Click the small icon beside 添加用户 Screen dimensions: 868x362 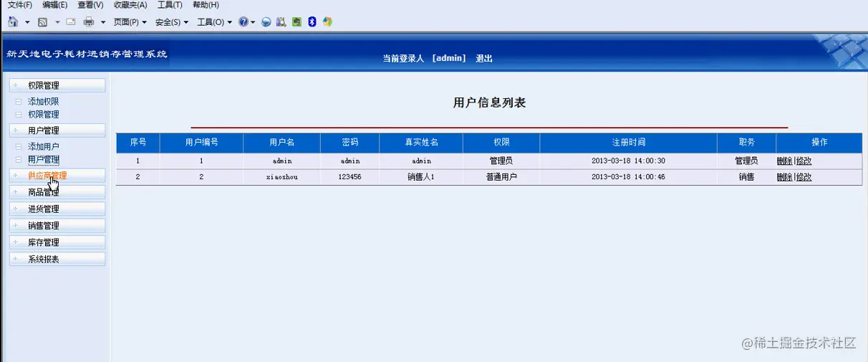click(19, 146)
